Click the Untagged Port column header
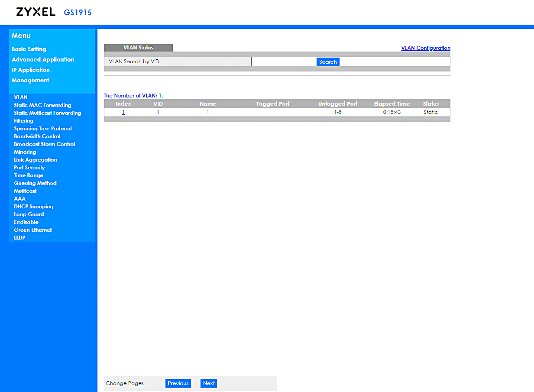This screenshot has width=534, height=392. pyautogui.click(x=338, y=104)
